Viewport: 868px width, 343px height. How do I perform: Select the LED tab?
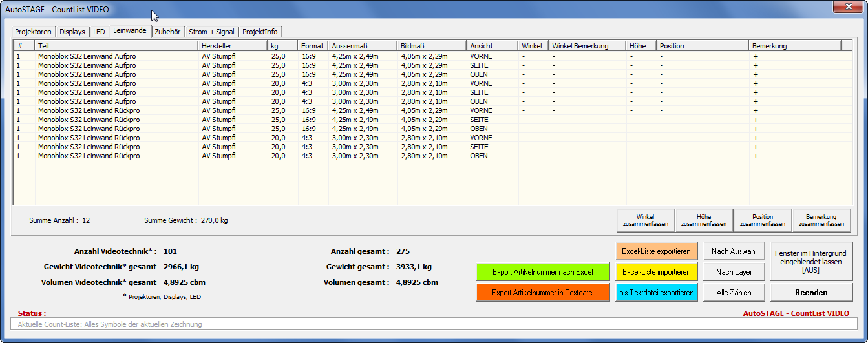point(99,32)
